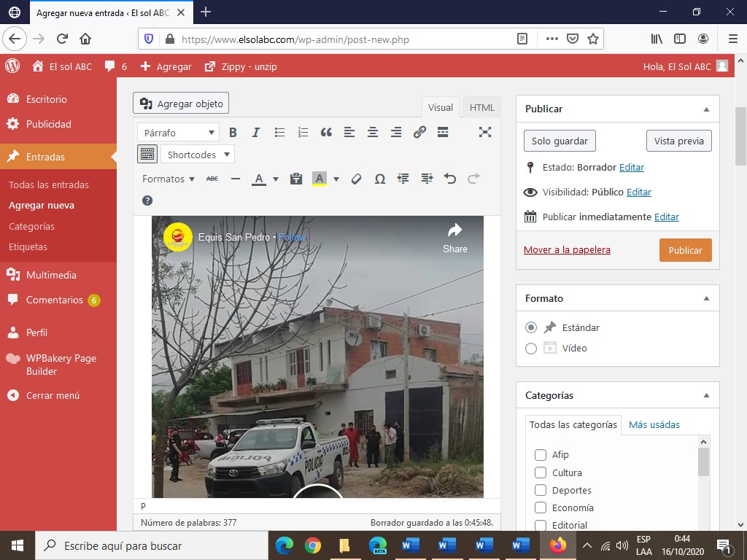747x560 pixels.
Task: Apply italic formatting to text
Action: click(256, 133)
